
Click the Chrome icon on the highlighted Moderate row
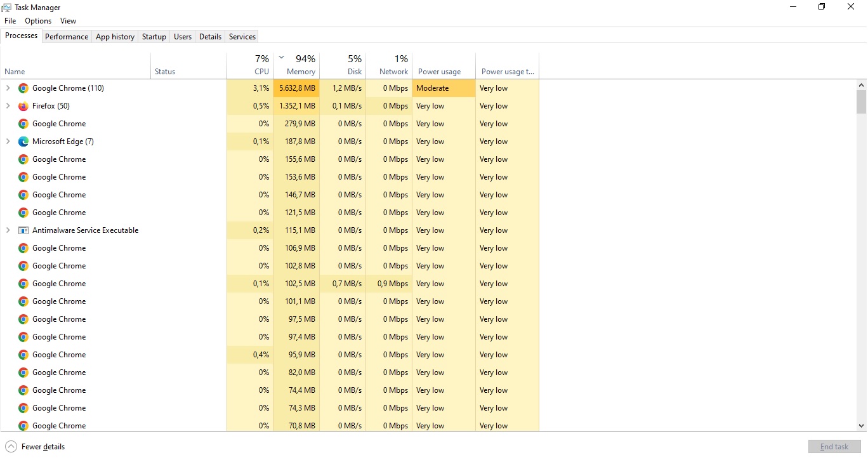pos(23,88)
